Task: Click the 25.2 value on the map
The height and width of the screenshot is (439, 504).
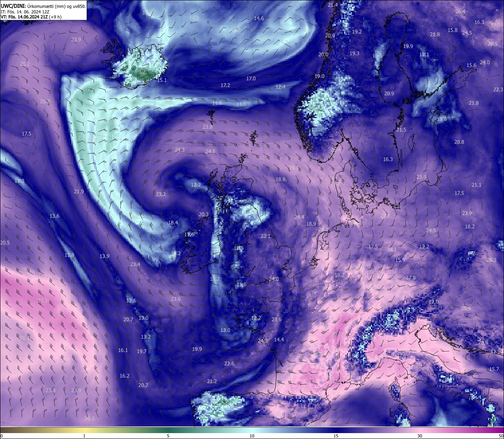Action: click(25, 64)
